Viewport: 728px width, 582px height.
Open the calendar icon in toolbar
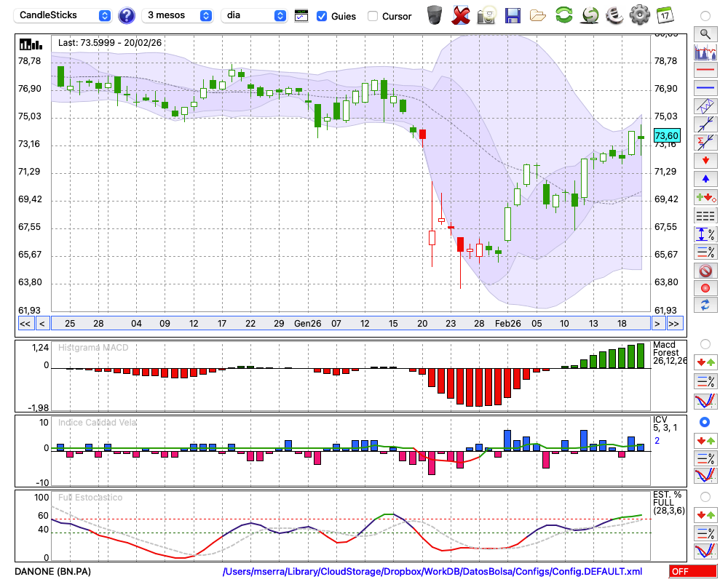[665, 15]
